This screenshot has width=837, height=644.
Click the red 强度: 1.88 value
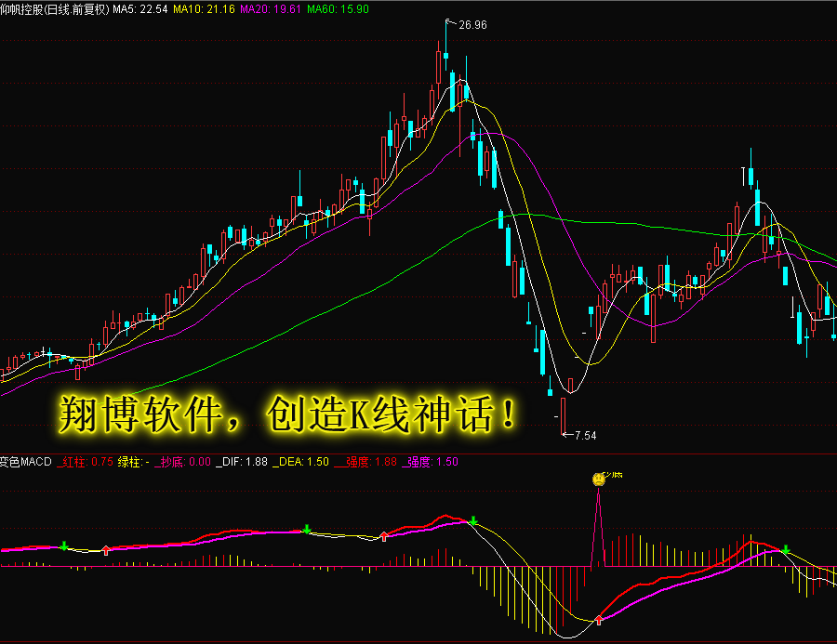[365, 462]
